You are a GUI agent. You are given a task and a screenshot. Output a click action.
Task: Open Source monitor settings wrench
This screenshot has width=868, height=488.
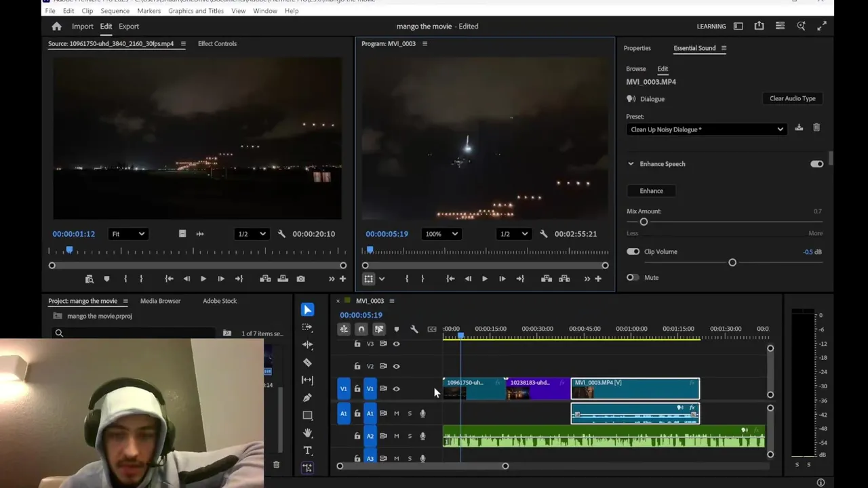[281, 234]
